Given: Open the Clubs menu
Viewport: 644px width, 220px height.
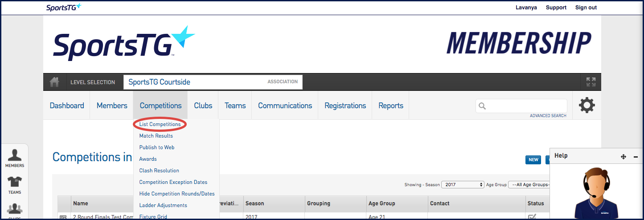Looking at the screenshot, I should coord(203,106).
